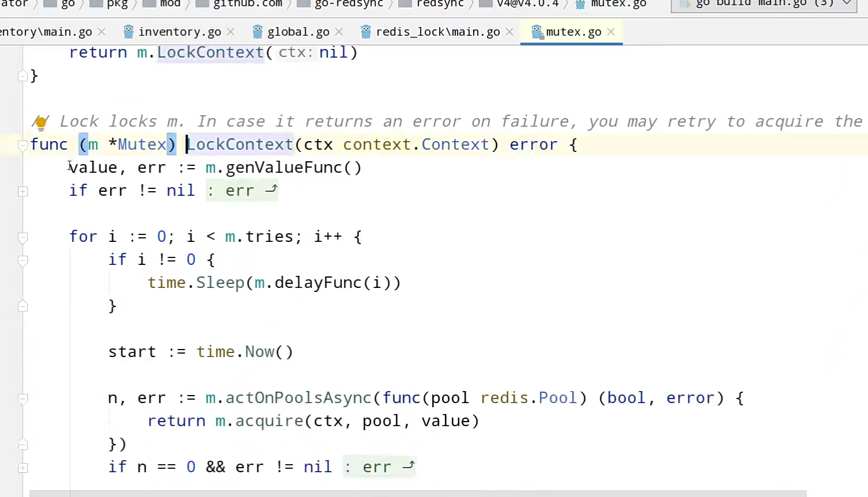Click the go-redsync folder in breadcrumb
Image resolution: width=868 pixels, height=497 pixels.
coord(348,4)
